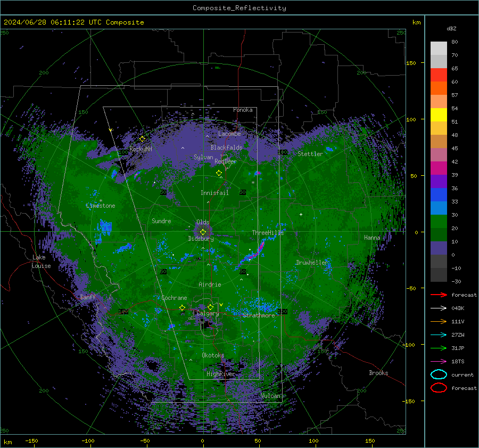Click the red forecast arrow in legend
The height and width of the screenshot is (448, 479).
pyautogui.click(x=439, y=295)
